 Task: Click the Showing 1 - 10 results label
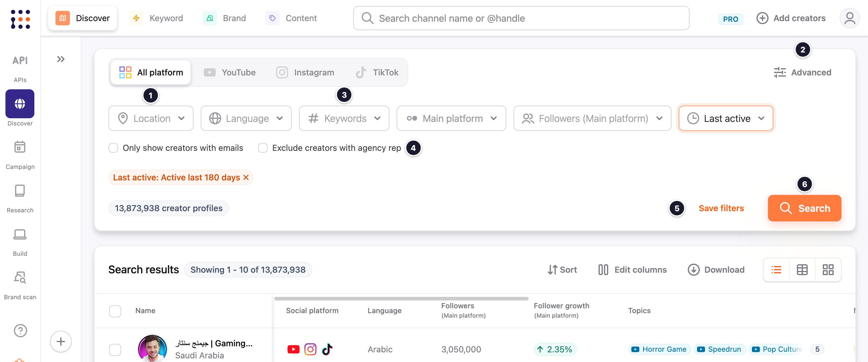tap(248, 270)
